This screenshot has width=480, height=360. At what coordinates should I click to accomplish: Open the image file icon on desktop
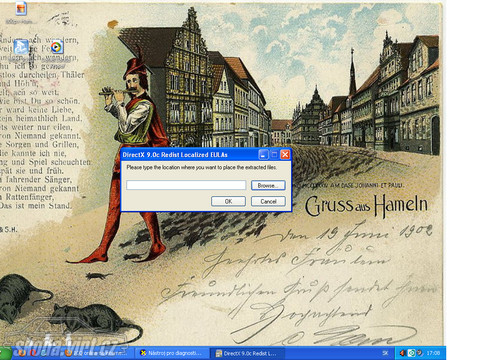[21, 9]
